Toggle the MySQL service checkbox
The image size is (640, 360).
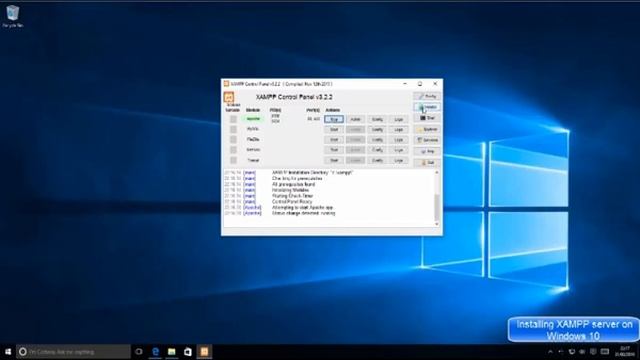[x=233, y=129]
